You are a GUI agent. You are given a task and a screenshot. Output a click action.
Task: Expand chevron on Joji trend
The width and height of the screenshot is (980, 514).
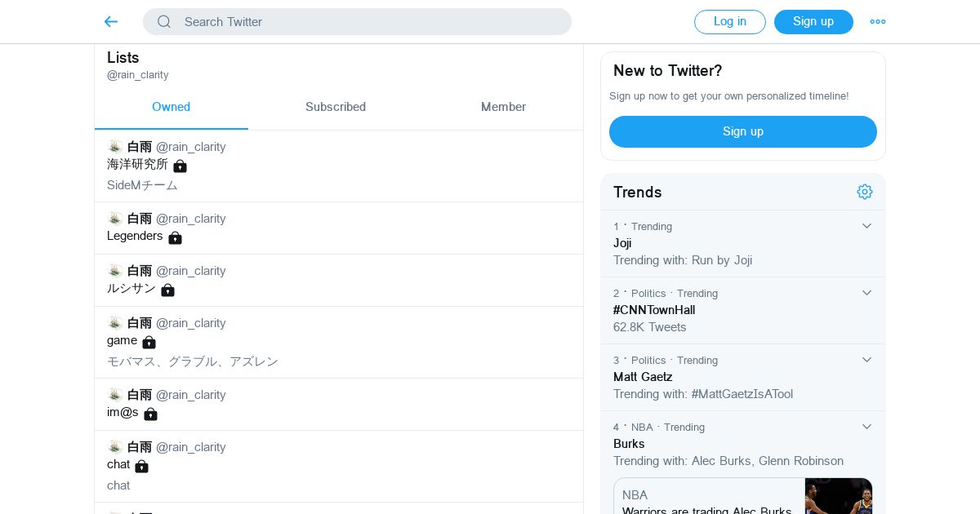coord(867,226)
